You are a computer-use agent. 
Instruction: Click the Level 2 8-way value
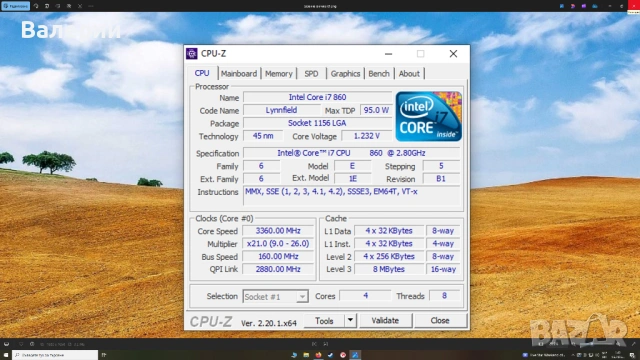click(443, 256)
